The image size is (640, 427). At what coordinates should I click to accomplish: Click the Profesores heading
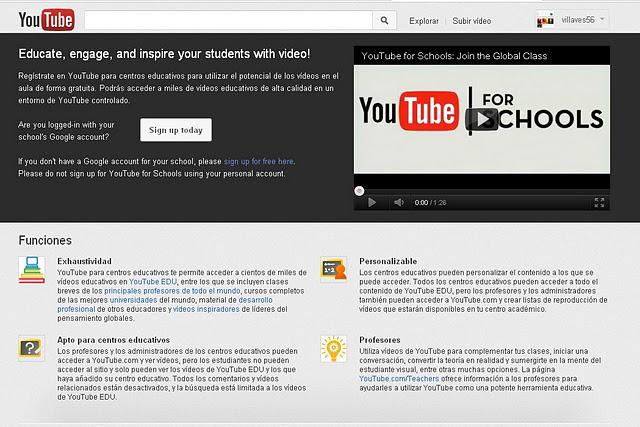380,340
